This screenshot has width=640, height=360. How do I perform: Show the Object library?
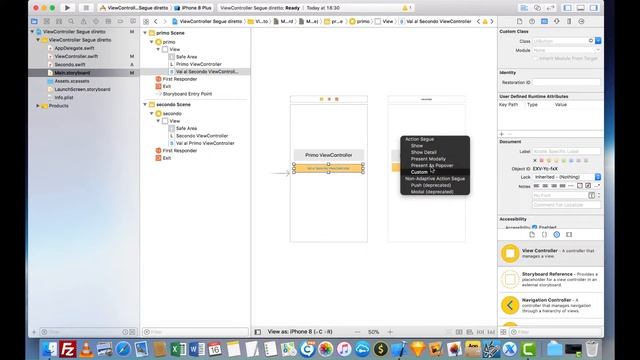pyautogui.click(x=557, y=234)
